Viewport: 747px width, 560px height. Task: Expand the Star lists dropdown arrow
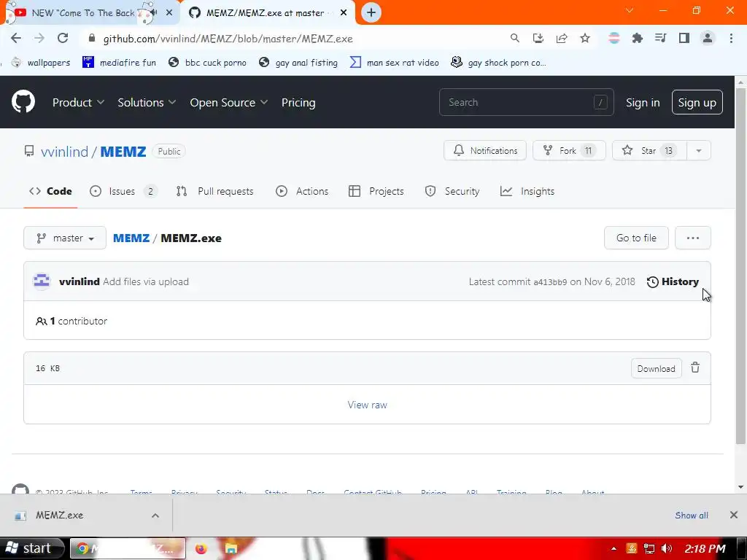(x=698, y=150)
